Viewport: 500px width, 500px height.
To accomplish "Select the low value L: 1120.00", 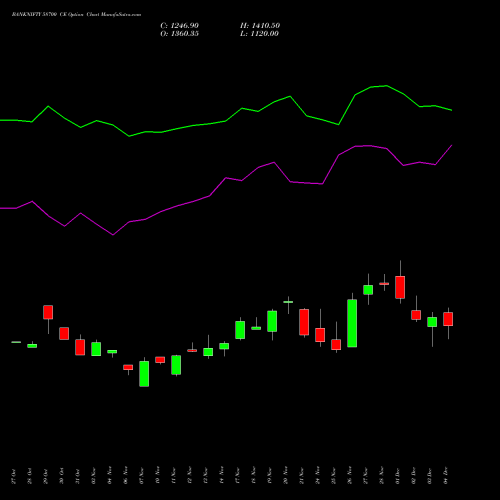I will pyautogui.click(x=259, y=34).
